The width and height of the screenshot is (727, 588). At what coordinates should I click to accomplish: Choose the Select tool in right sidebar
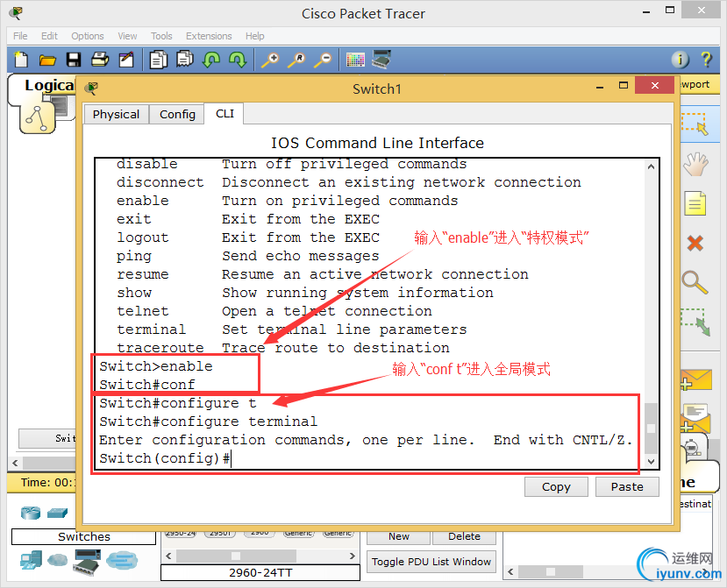pyautogui.click(x=695, y=124)
